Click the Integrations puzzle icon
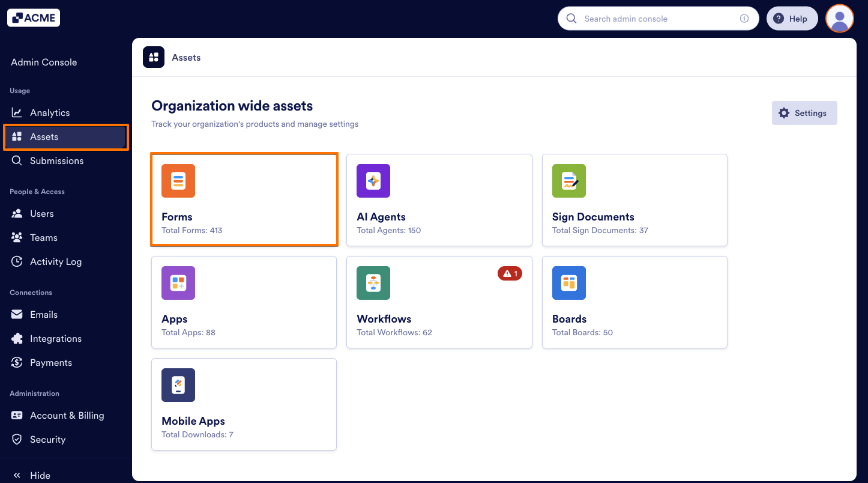Screen dimensions: 868x483 (x=17, y=338)
